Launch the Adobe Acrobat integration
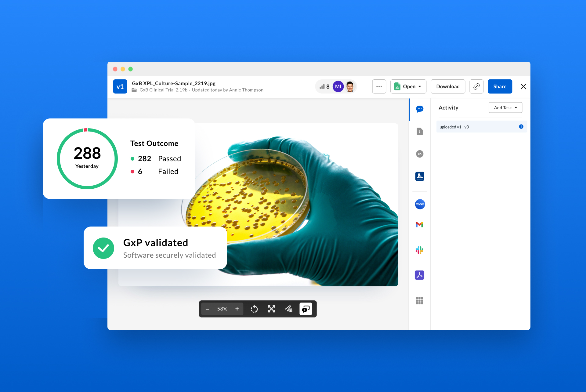This screenshot has width=586, height=392. point(419,275)
